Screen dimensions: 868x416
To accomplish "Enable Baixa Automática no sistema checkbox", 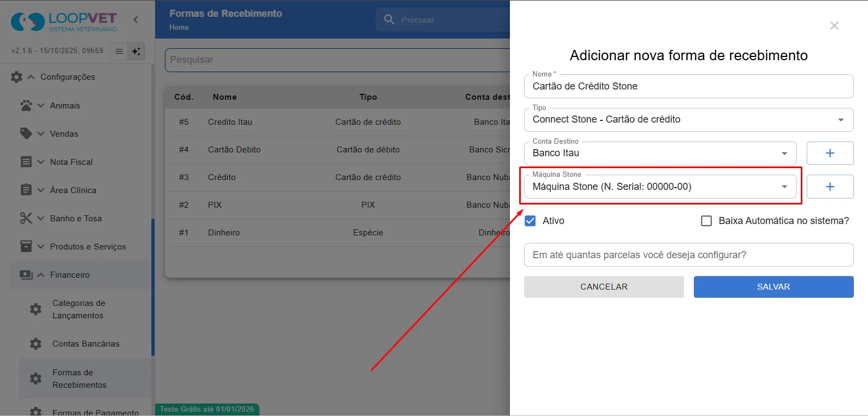I will click(706, 221).
